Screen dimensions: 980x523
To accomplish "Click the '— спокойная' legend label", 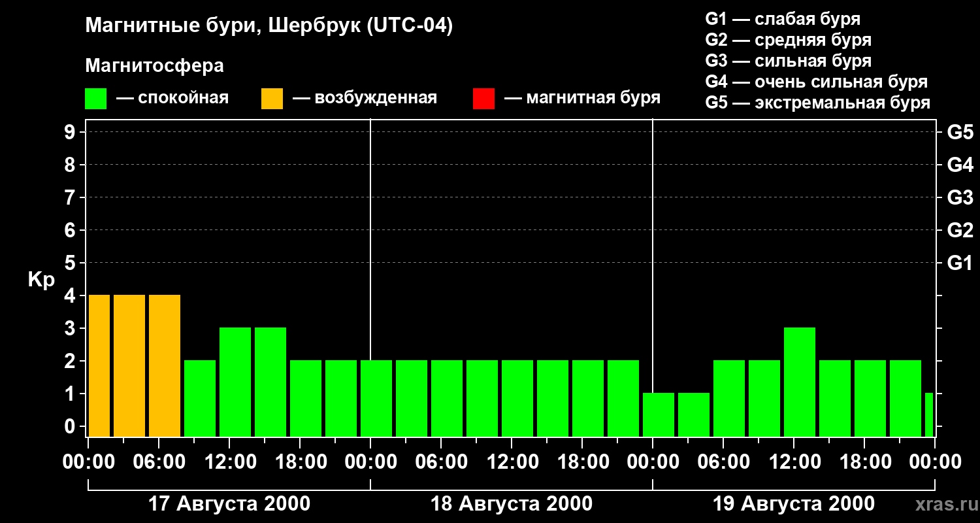I will pos(172,99).
